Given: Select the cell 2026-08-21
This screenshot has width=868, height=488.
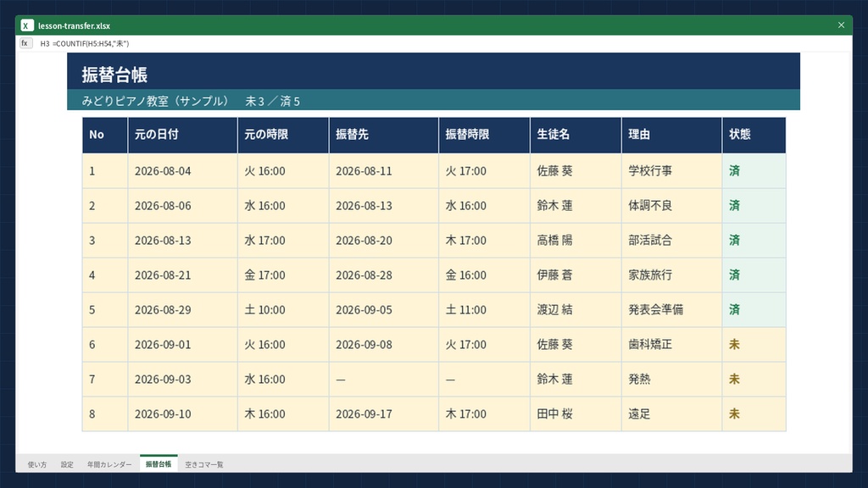Looking at the screenshot, I should [x=183, y=275].
